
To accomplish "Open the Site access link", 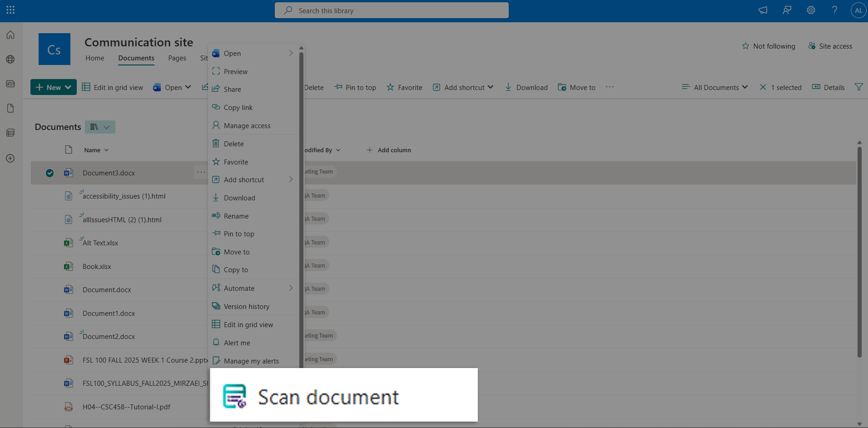I will (830, 46).
